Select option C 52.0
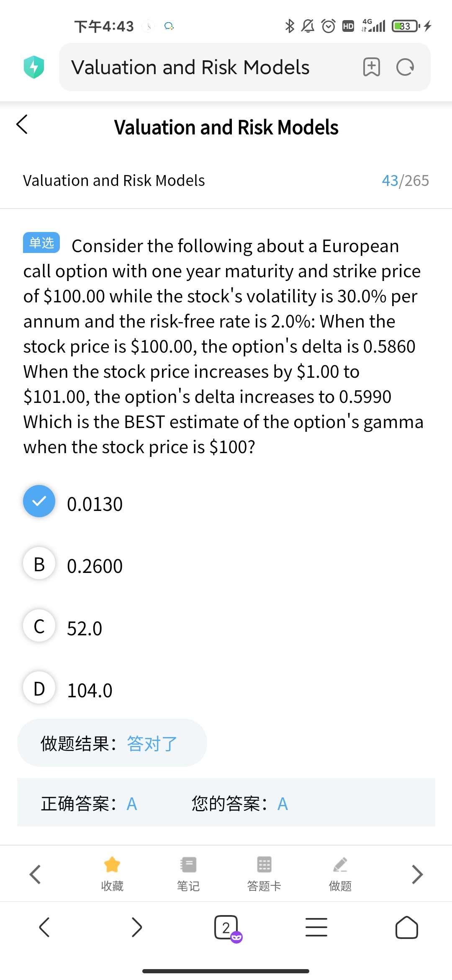Screen dimensions: 452x980 (x=39, y=626)
